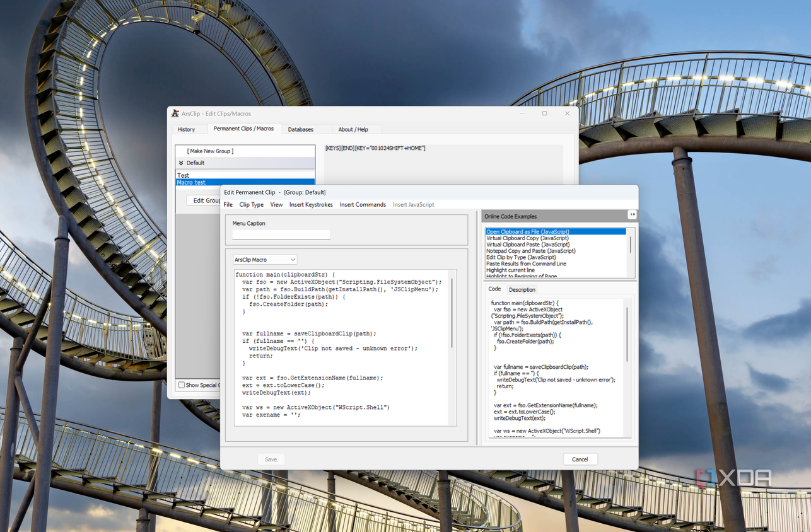Click the [KEYS][END] clip preview text
811x532 pixels.
point(375,148)
